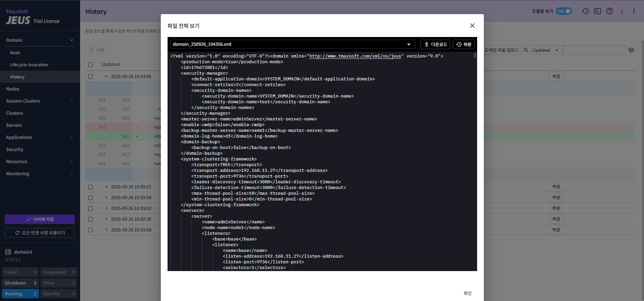This screenshot has width=644, height=301.
Task: Toggle the help view switch off
Action: [564, 11]
